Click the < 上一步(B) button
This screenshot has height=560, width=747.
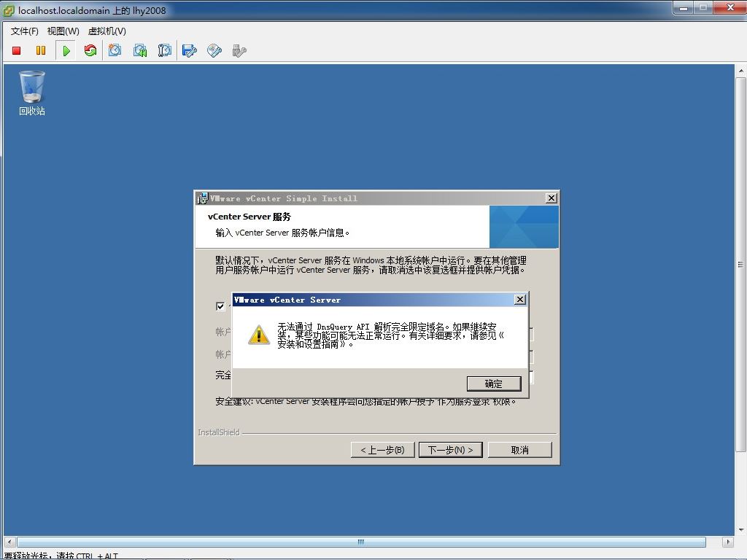(x=382, y=450)
